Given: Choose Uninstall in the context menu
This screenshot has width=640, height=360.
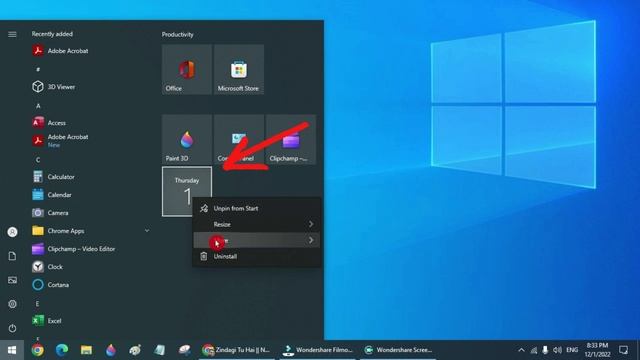Looking at the screenshot, I should pos(257,256).
